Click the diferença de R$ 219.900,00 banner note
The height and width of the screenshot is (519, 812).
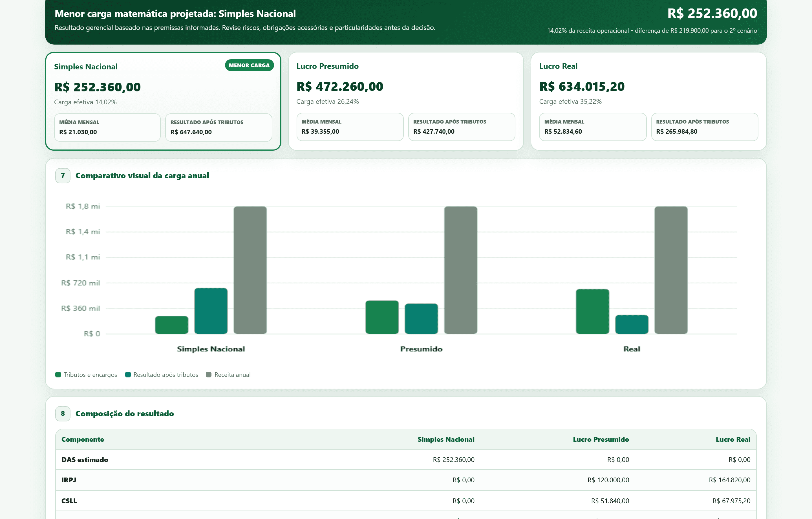click(x=696, y=30)
